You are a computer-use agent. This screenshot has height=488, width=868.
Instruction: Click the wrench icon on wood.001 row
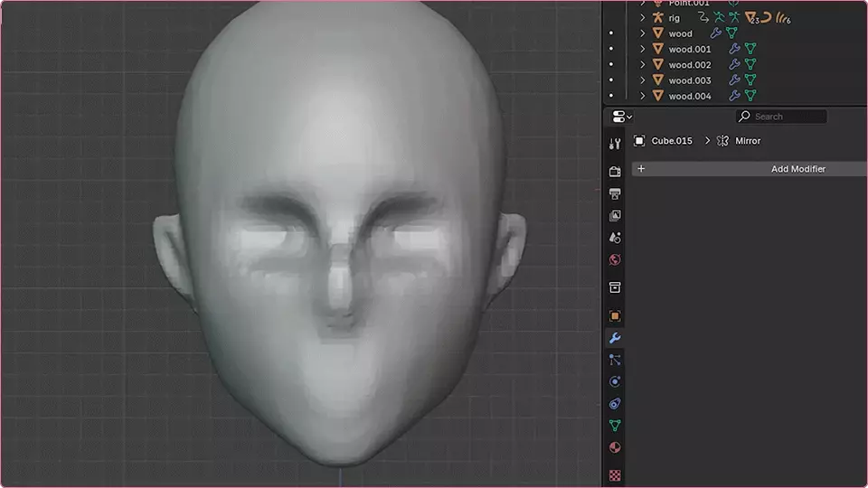click(734, 49)
